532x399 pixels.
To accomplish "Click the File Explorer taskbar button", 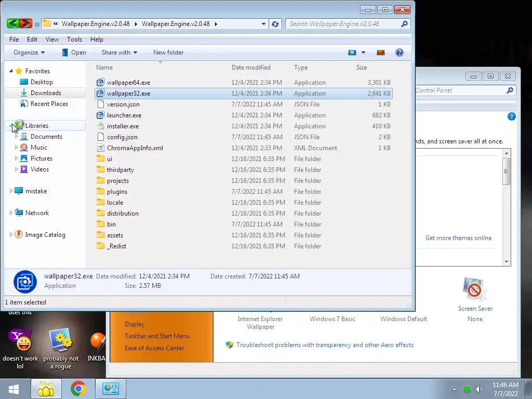I will (46, 389).
